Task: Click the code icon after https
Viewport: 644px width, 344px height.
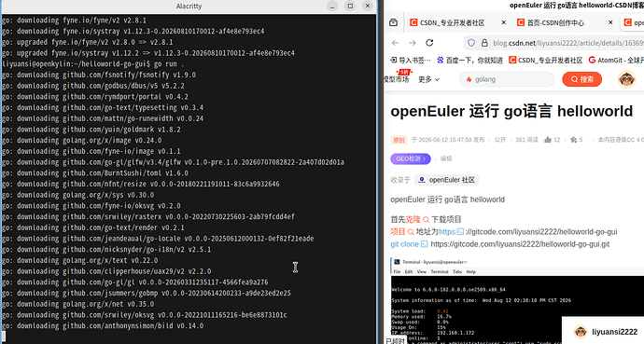Action: pyautogui.click(x=460, y=232)
